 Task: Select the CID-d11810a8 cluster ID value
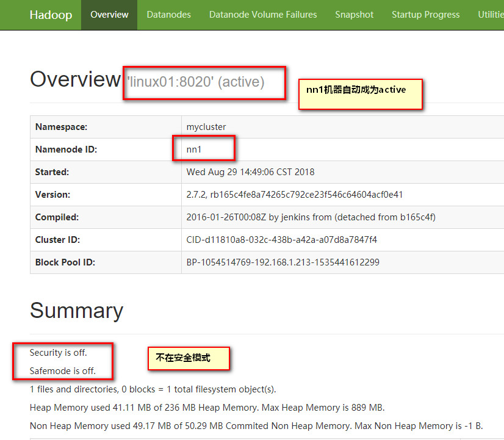(x=281, y=240)
